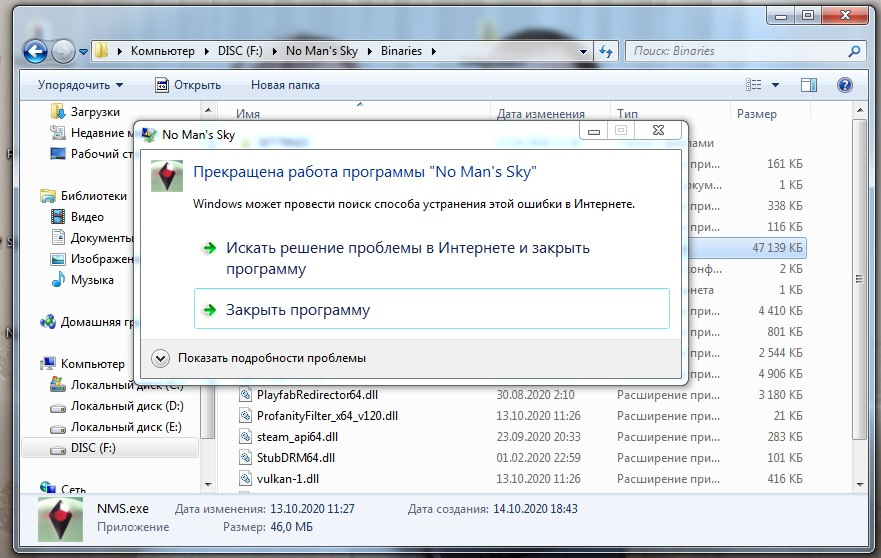Screen dimensions: 881x558
Task: Click navigation pane scroll up arrow
Action: 208,111
